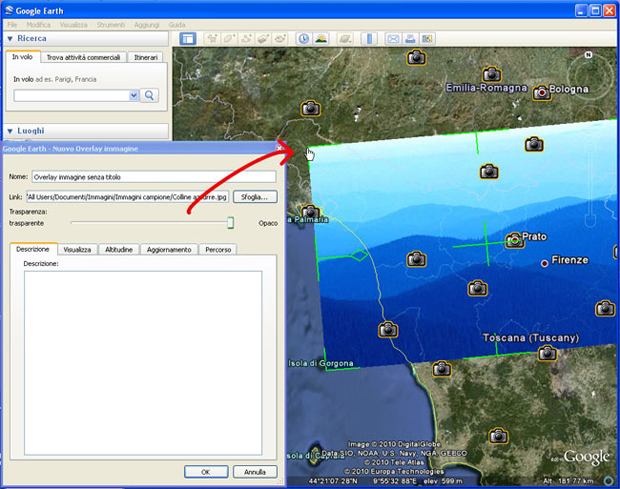Close the Nuovo Overlay immagine dialog
620x489 pixels.
[279, 148]
